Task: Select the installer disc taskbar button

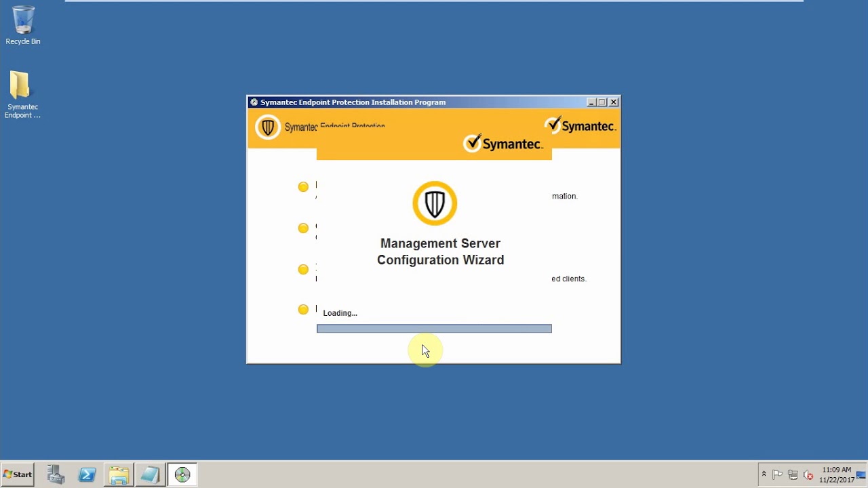Action: tap(182, 474)
